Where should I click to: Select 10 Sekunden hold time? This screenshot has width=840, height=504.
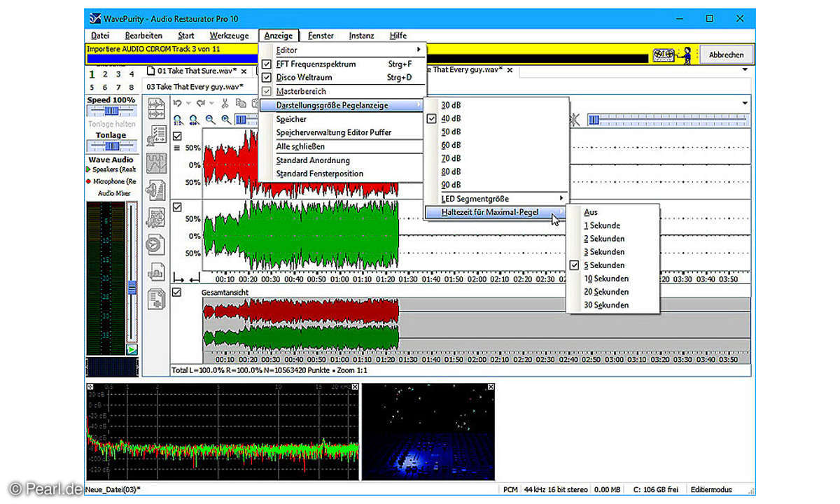click(612, 279)
